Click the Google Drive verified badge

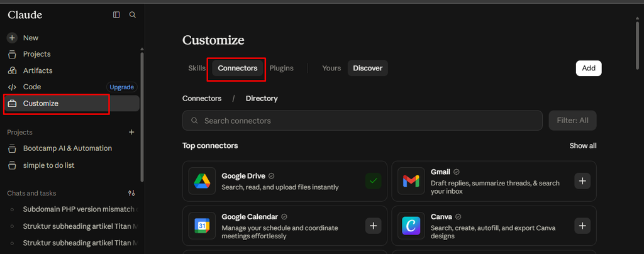tap(271, 175)
